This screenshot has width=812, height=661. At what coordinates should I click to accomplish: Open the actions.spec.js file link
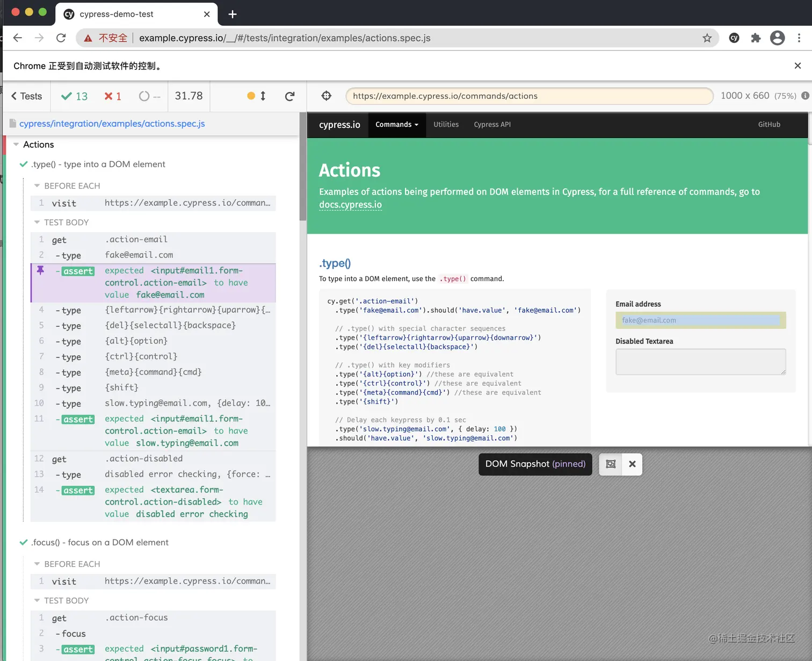click(x=112, y=124)
